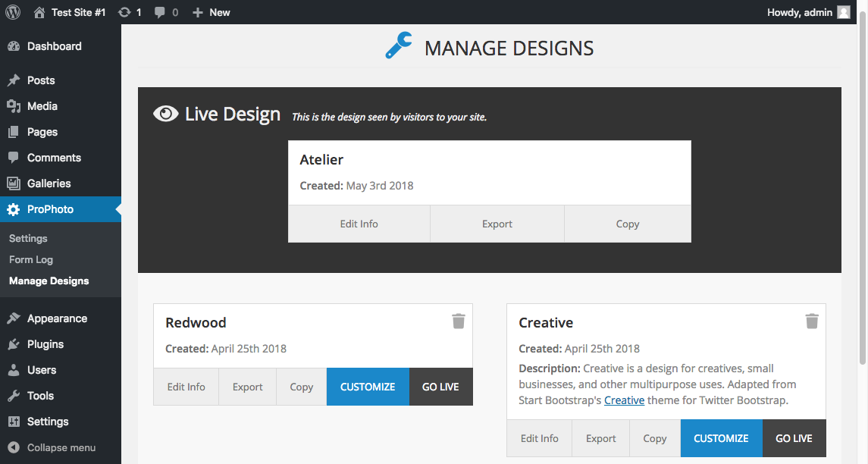Delete Redwood design with trash icon
The image size is (868, 464).
459,321
